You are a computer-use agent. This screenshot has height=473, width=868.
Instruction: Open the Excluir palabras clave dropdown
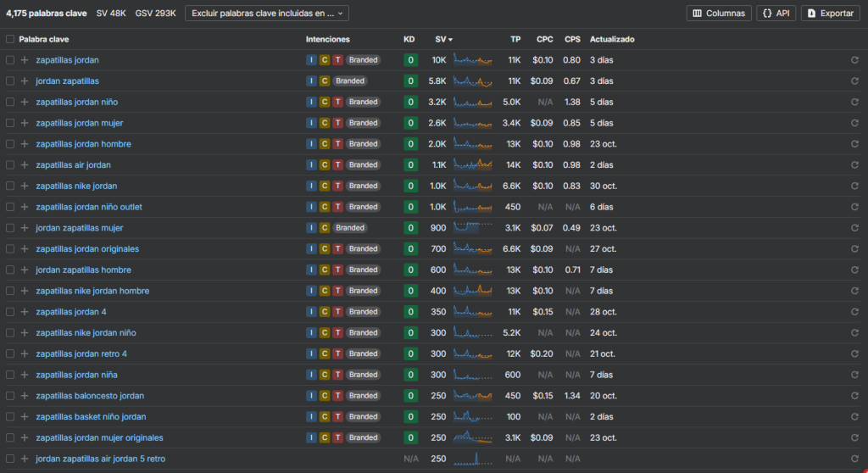(267, 14)
